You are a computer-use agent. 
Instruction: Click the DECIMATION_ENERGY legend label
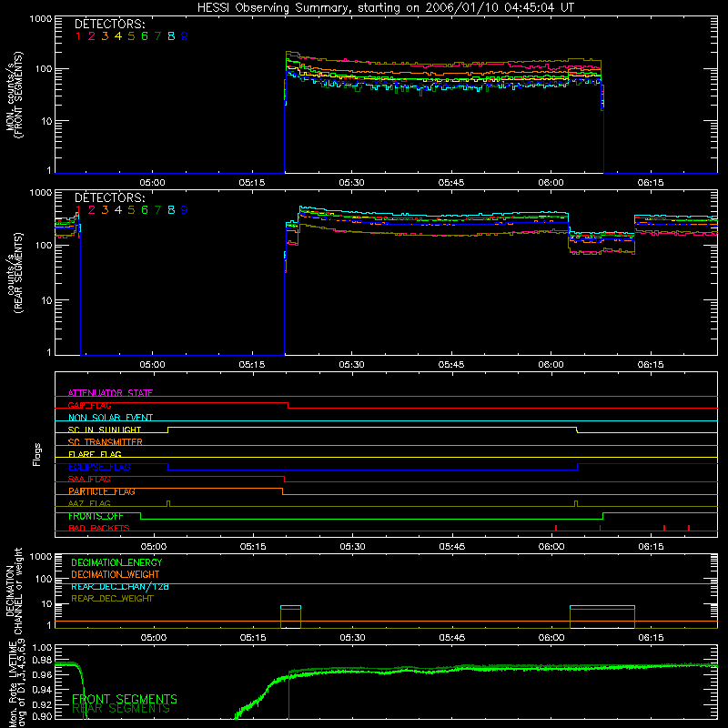tap(116, 562)
